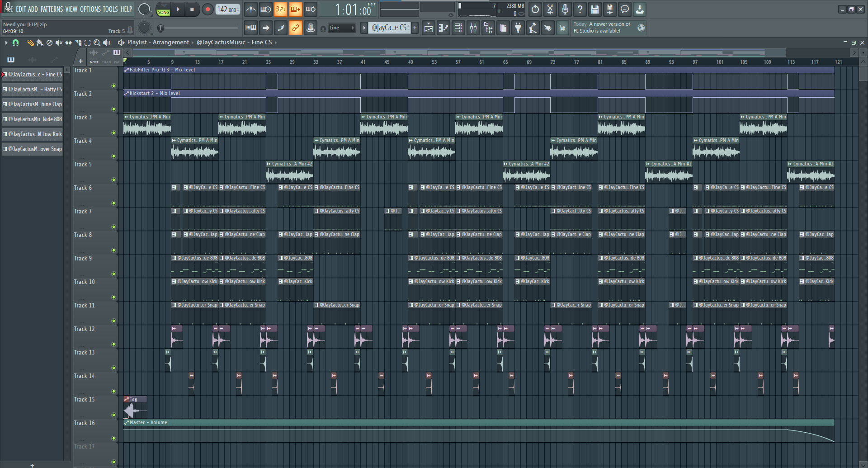The image size is (868, 468).
Task: Click bar 49 on the timeline ruler
Action: [x=410, y=62]
